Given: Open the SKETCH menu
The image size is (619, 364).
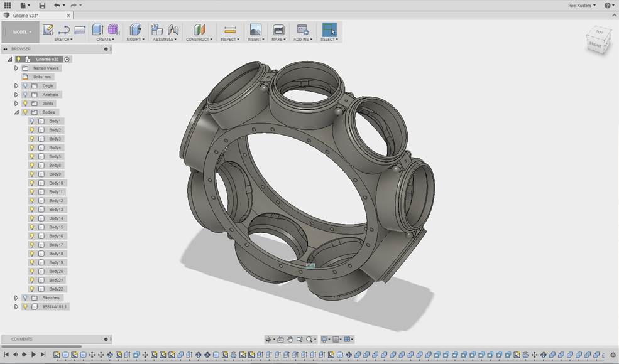Looking at the screenshot, I should (x=63, y=40).
